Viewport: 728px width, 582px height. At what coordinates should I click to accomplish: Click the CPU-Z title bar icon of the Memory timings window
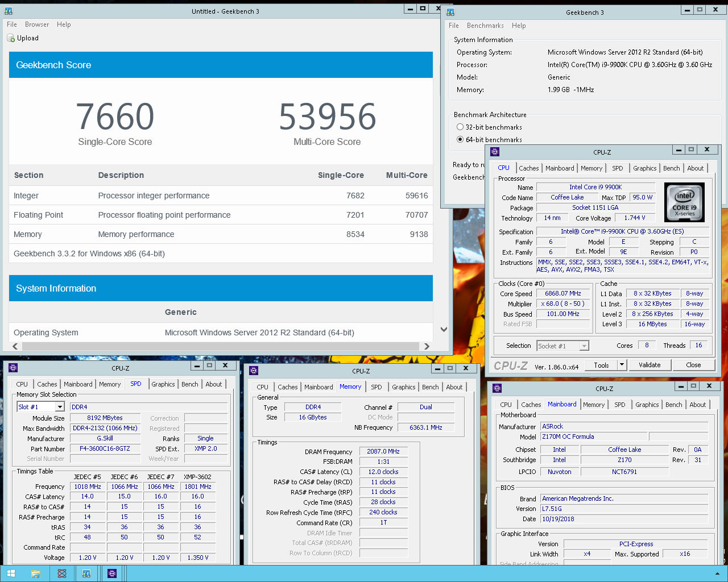[254, 371]
